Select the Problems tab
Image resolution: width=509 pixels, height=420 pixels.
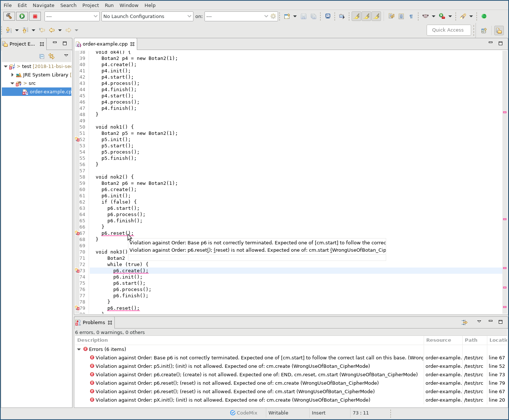click(94, 322)
